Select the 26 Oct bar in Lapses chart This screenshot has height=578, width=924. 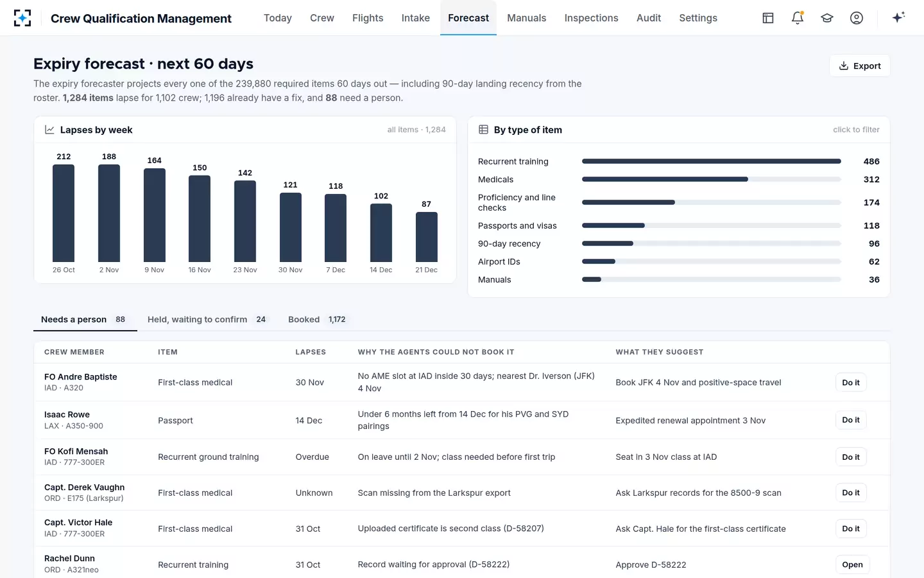click(x=64, y=213)
